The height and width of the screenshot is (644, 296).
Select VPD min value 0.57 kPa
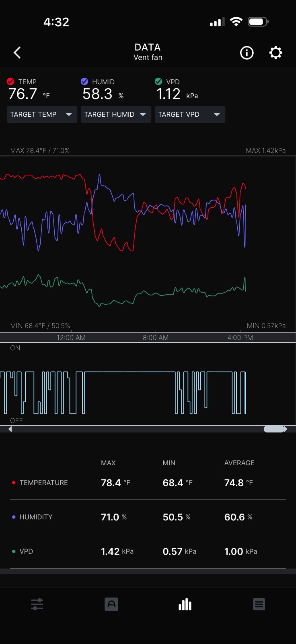coord(179,551)
